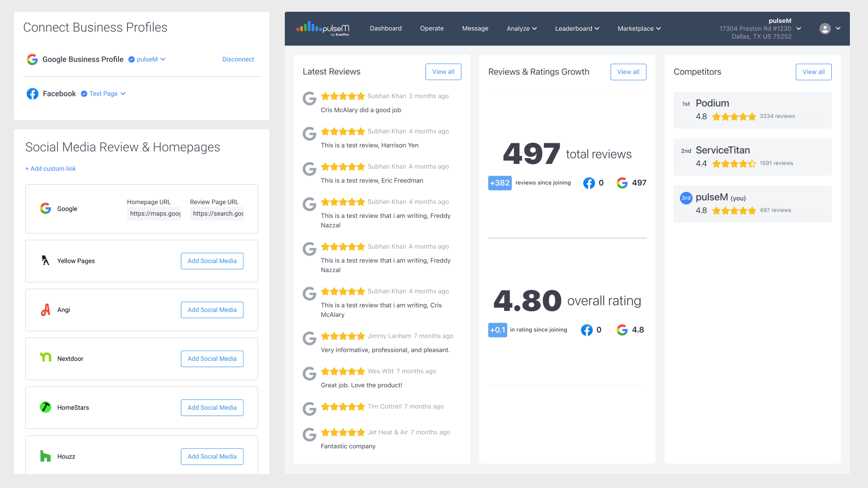Open the Message menu item
The image size is (868, 488).
point(475,28)
